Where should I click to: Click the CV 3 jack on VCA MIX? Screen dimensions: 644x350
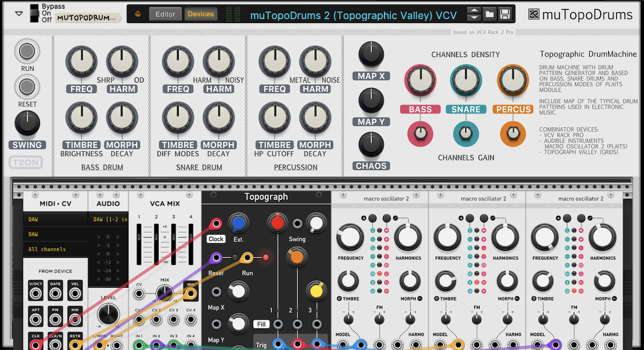[x=174, y=320]
